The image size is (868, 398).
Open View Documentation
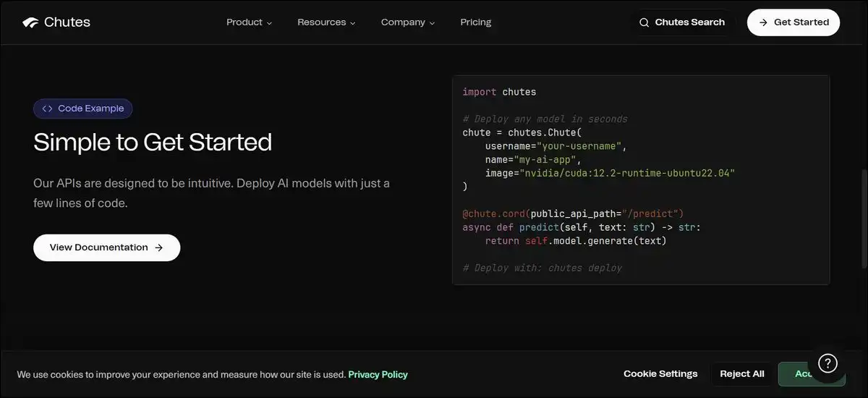click(106, 247)
